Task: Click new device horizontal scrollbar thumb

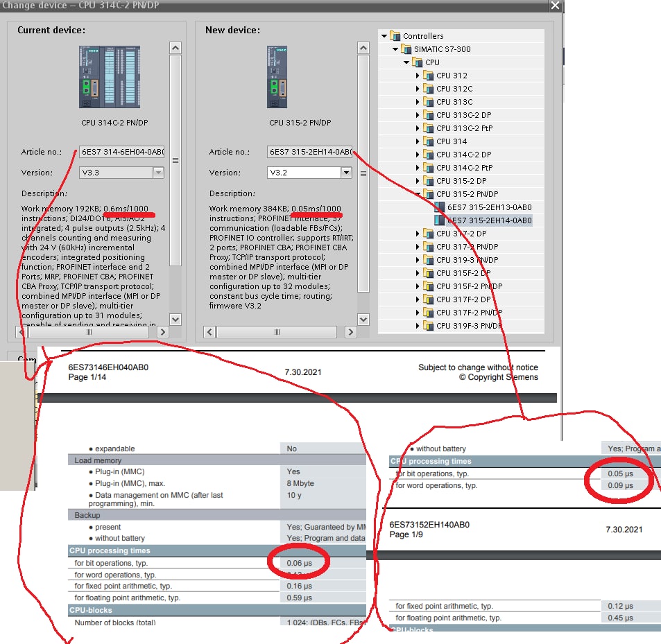Action: point(277,332)
